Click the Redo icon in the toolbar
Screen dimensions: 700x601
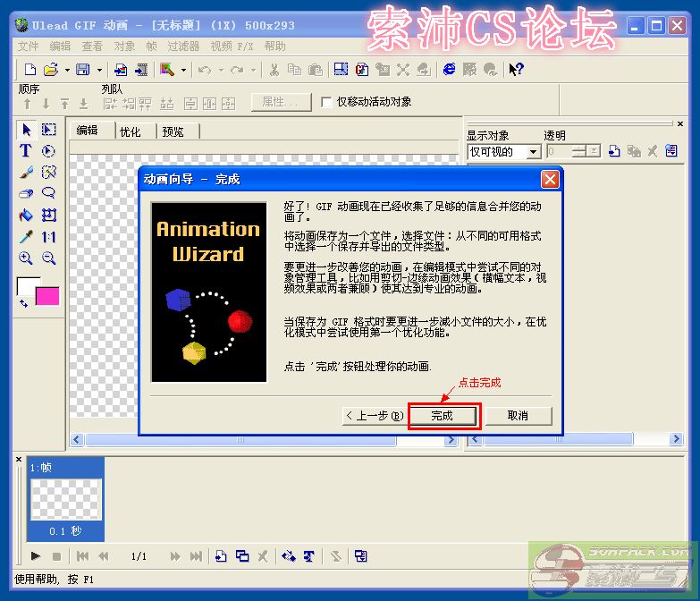pos(237,70)
